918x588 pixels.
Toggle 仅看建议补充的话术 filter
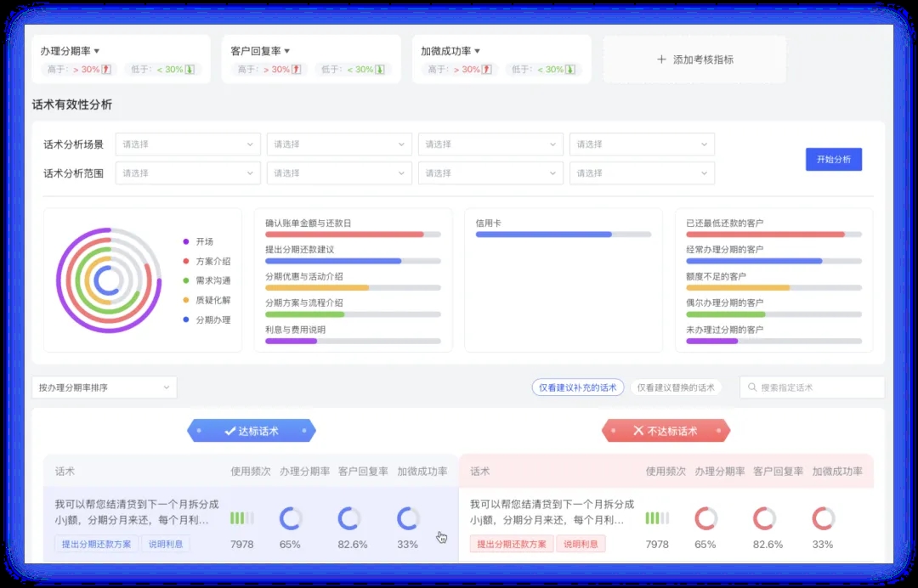pos(578,387)
